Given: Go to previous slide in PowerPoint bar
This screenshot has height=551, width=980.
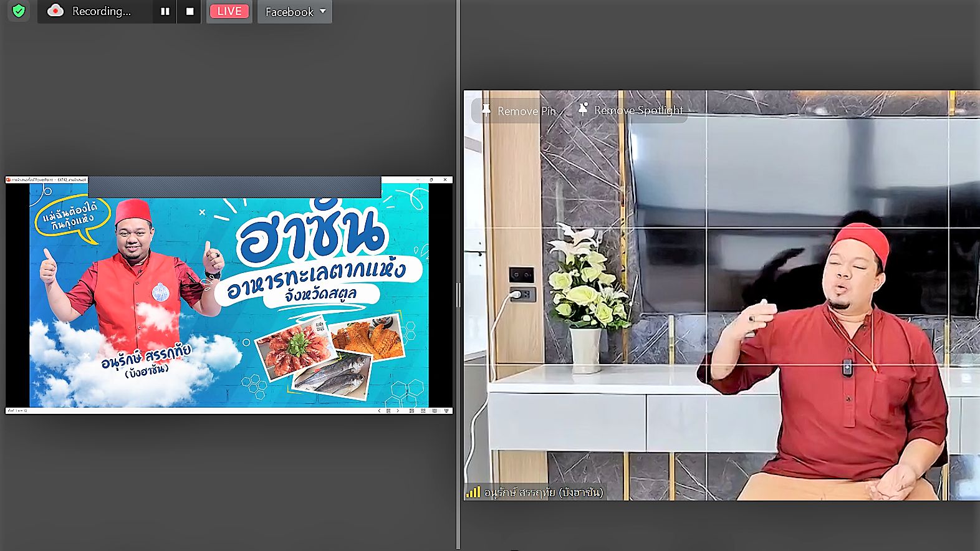Looking at the screenshot, I should [379, 411].
